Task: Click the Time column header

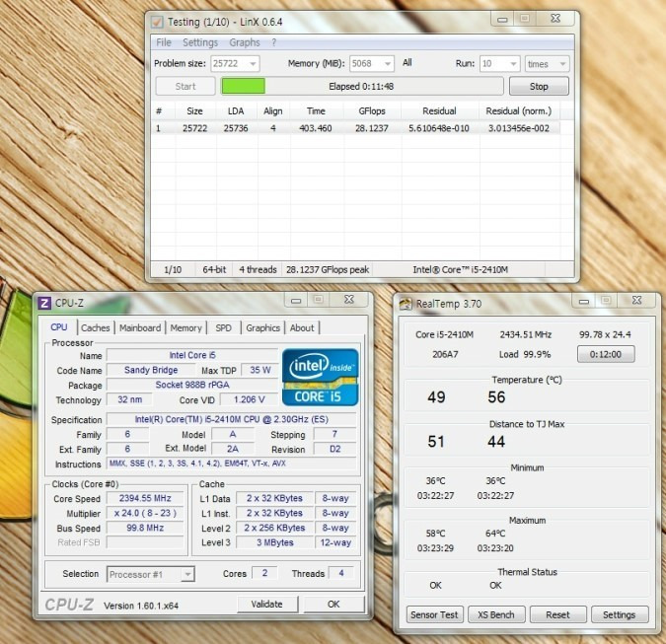Action: 316,110
